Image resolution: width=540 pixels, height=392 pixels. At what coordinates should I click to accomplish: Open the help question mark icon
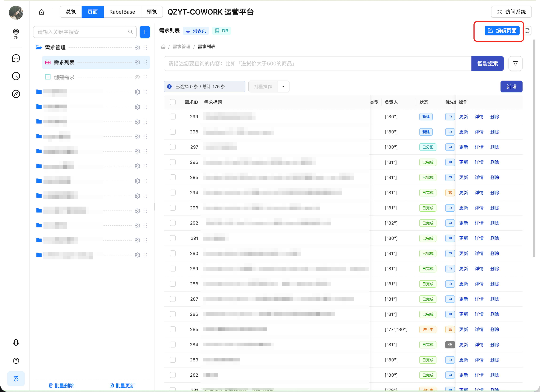pos(16,361)
